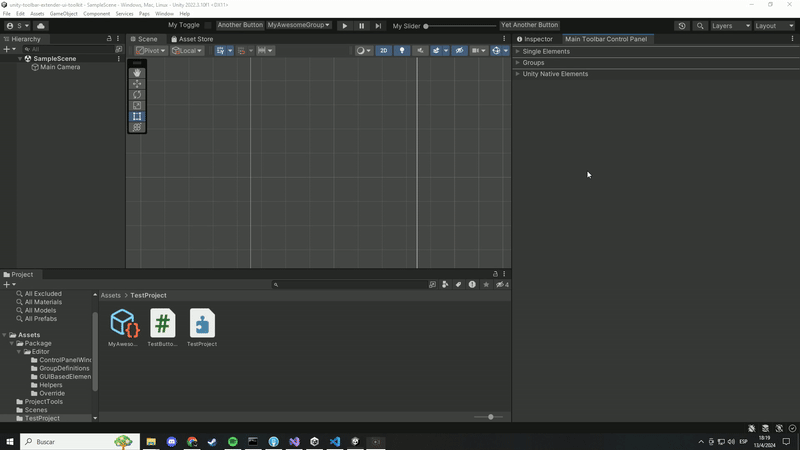Open the account S dropdown
This screenshot has height=450, width=800.
(x=18, y=26)
